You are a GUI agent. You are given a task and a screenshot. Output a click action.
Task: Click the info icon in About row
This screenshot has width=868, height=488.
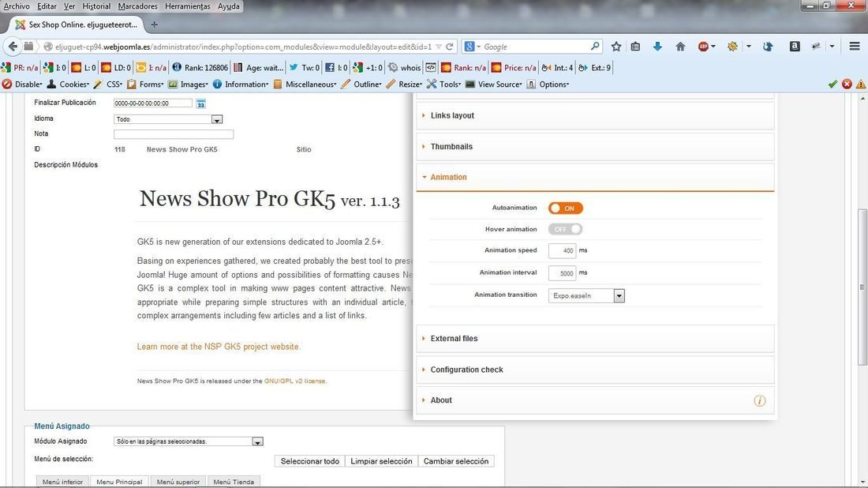[759, 400]
